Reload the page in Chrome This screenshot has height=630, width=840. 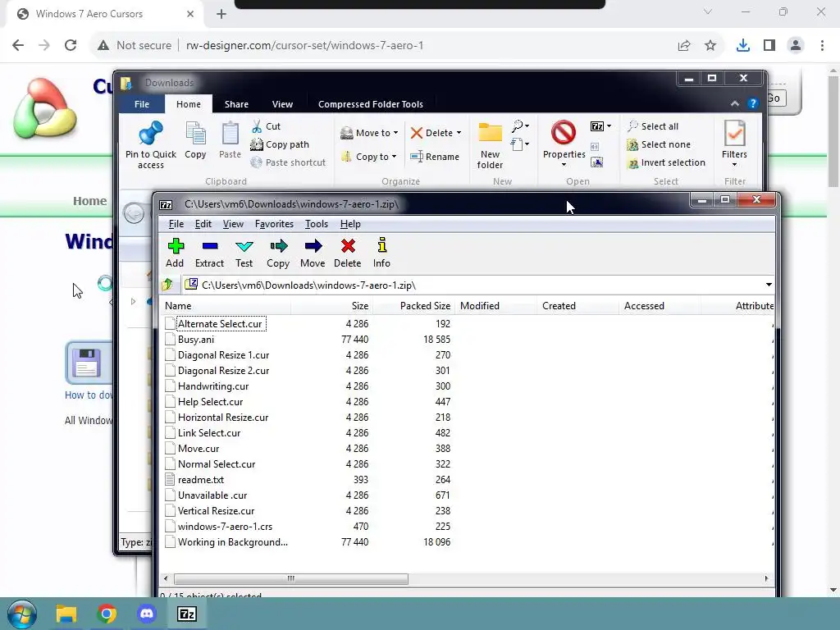tap(71, 46)
